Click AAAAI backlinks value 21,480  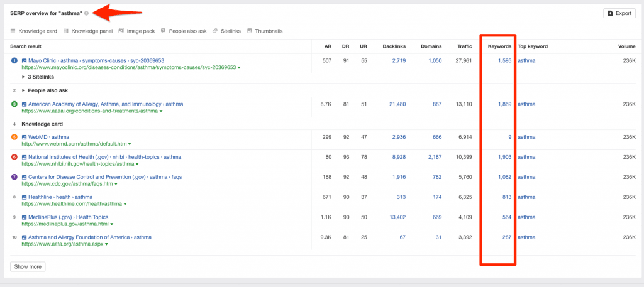click(x=397, y=104)
